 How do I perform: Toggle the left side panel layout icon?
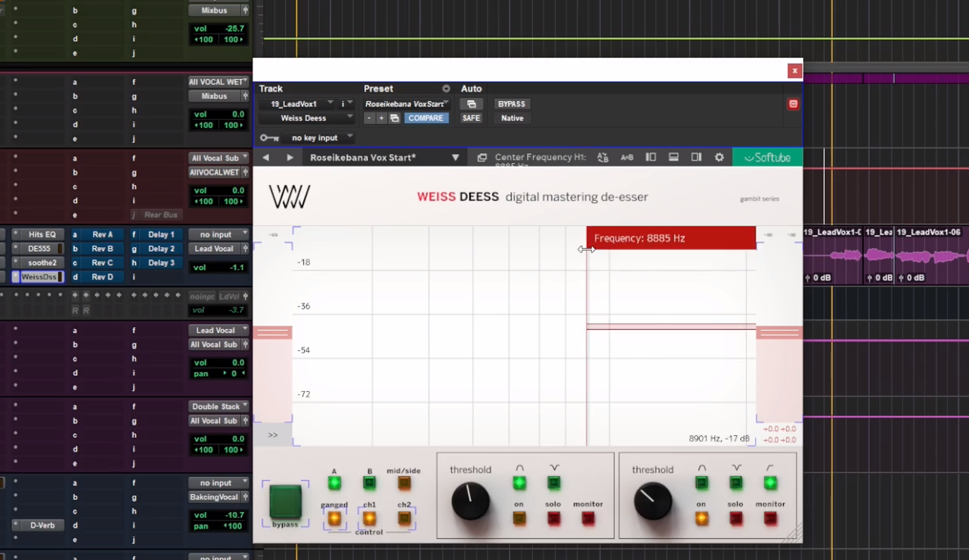(x=650, y=157)
